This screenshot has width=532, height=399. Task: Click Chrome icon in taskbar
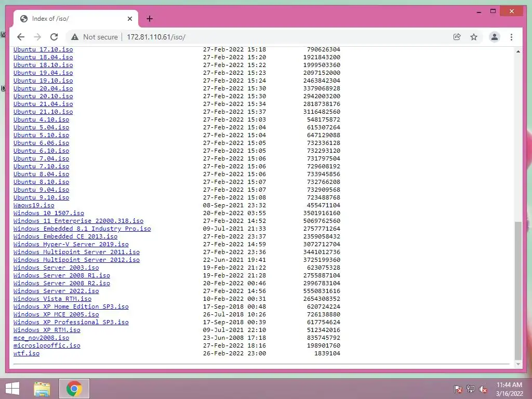[74, 389]
